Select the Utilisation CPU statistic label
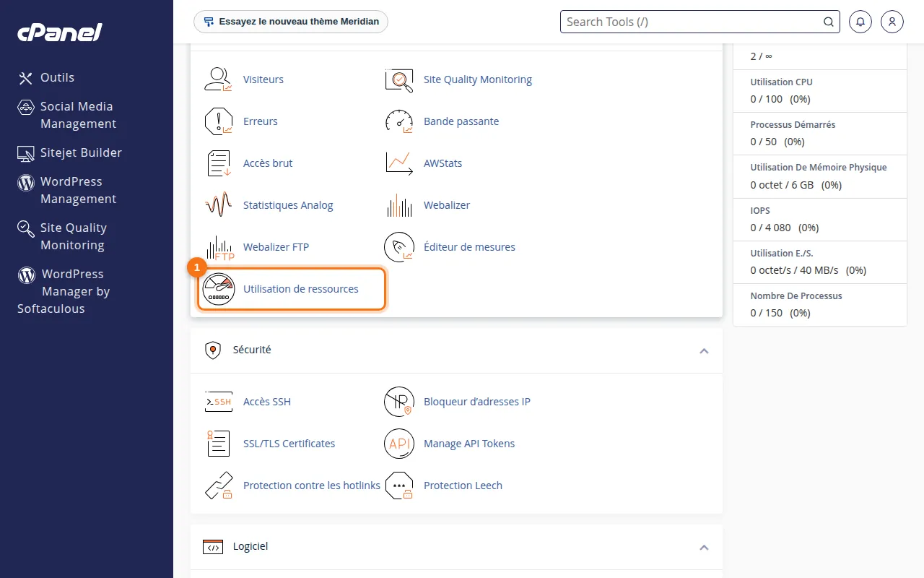This screenshot has width=924, height=578. [x=782, y=82]
